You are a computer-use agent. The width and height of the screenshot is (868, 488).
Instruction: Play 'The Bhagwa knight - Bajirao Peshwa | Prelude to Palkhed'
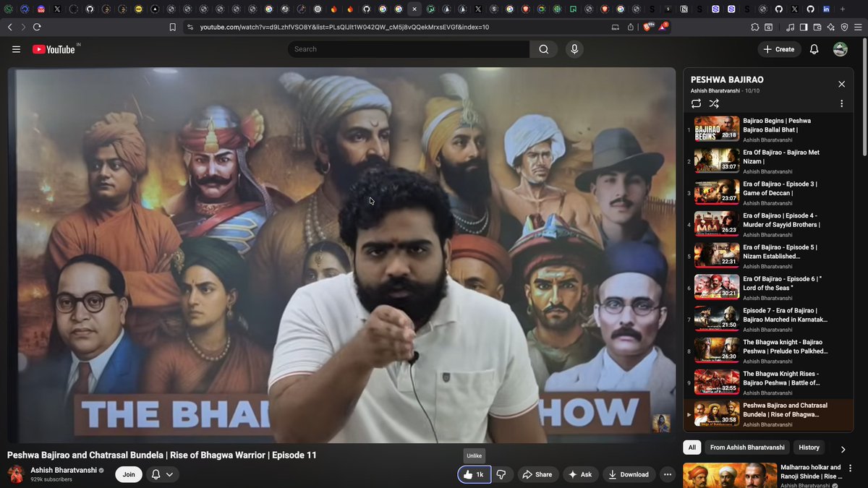coord(768,351)
